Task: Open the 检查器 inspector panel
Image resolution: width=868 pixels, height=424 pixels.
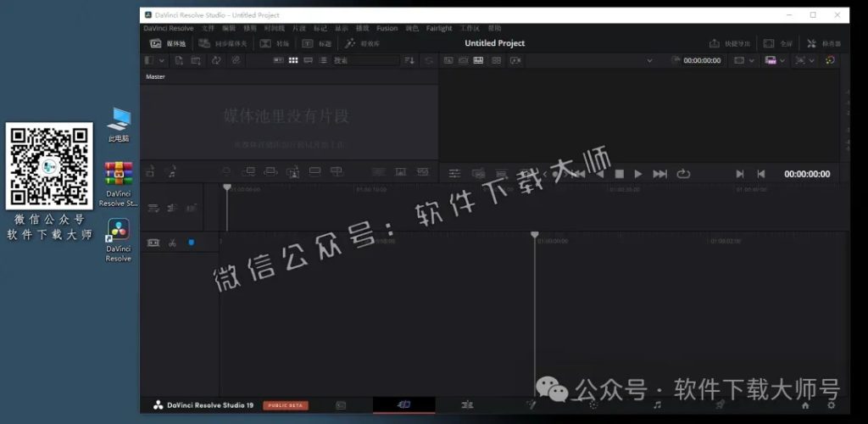Action: [824, 43]
